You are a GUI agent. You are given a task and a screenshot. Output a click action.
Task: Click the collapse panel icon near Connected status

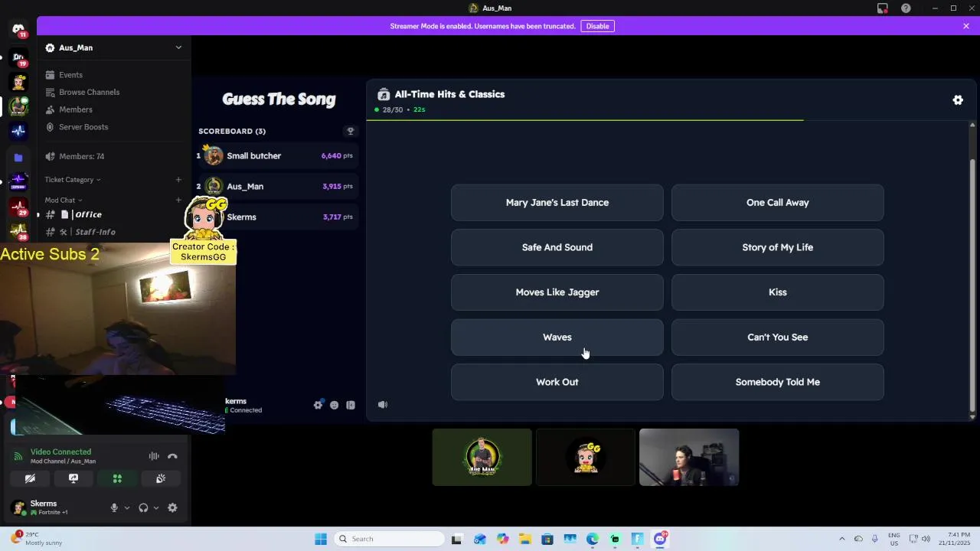coord(351,405)
